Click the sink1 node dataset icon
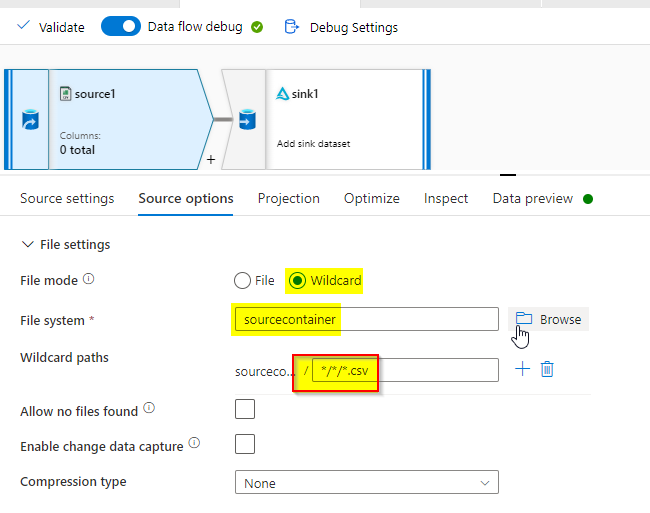Screen dimensions: 650x513 point(246,120)
